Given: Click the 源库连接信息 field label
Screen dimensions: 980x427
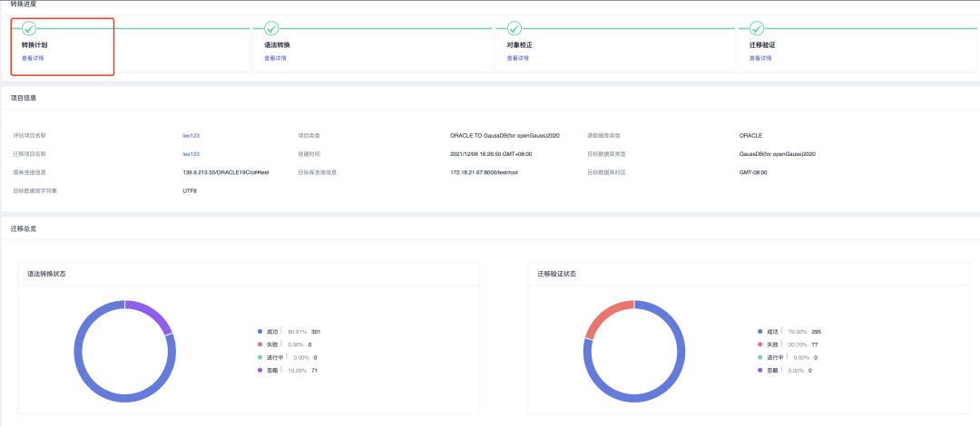Looking at the screenshot, I should pyautogui.click(x=29, y=172).
